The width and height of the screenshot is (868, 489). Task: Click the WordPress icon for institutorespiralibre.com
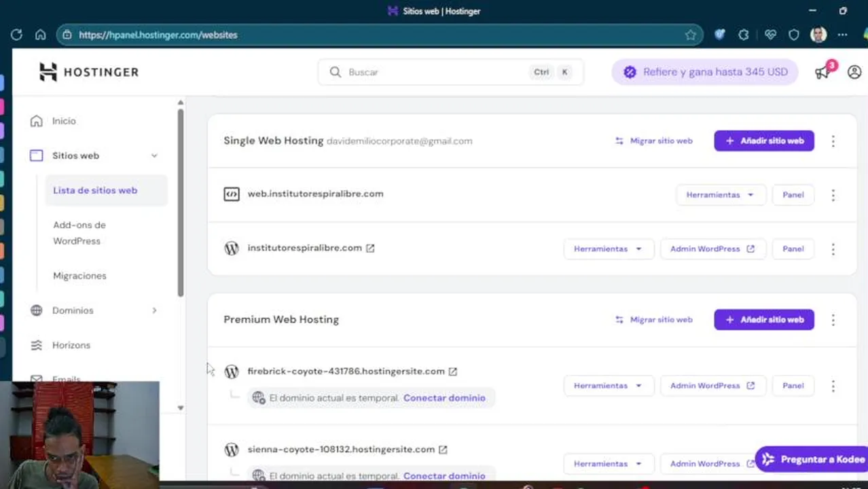pyautogui.click(x=232, y=249)
